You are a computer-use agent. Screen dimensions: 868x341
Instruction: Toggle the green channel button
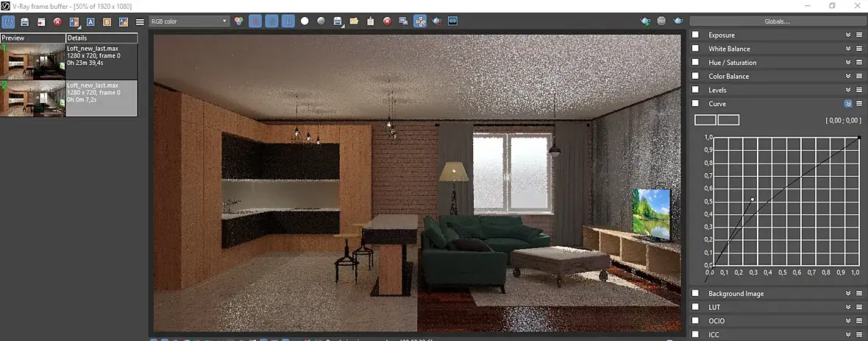tap(271, 21)
